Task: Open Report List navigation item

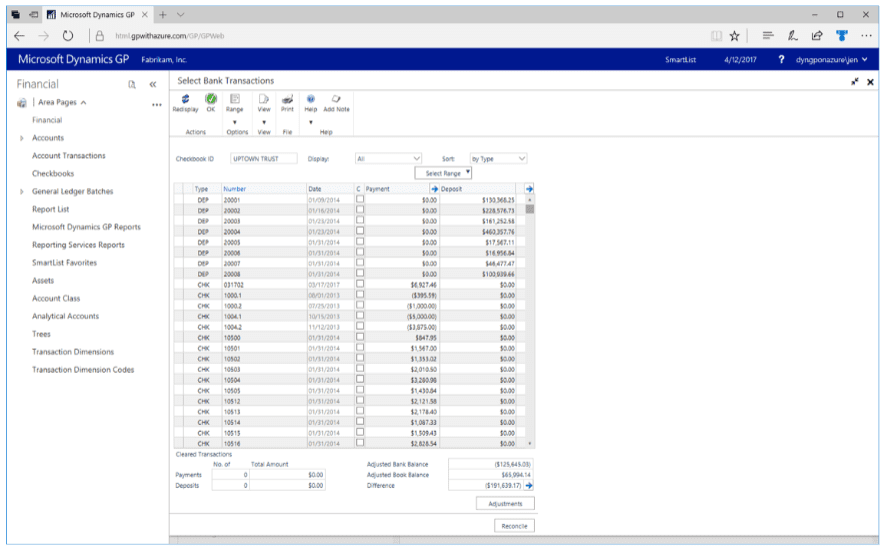Action: pos(51,209)
